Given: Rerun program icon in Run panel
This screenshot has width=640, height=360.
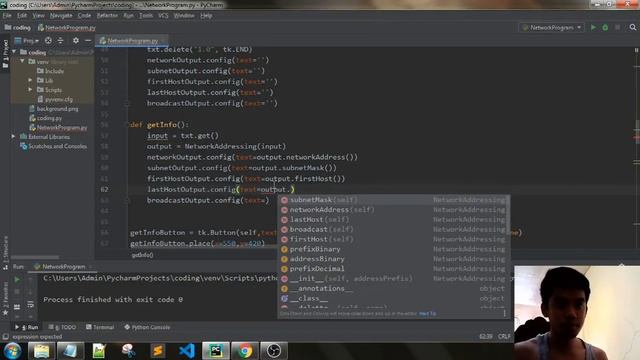Looking at the screenshot, I should [17, 280].
